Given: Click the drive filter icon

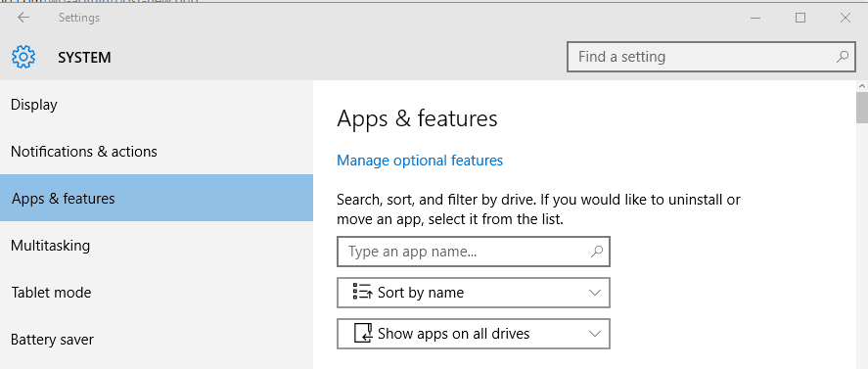Looking at the screenshot, I should coord(363,334).
